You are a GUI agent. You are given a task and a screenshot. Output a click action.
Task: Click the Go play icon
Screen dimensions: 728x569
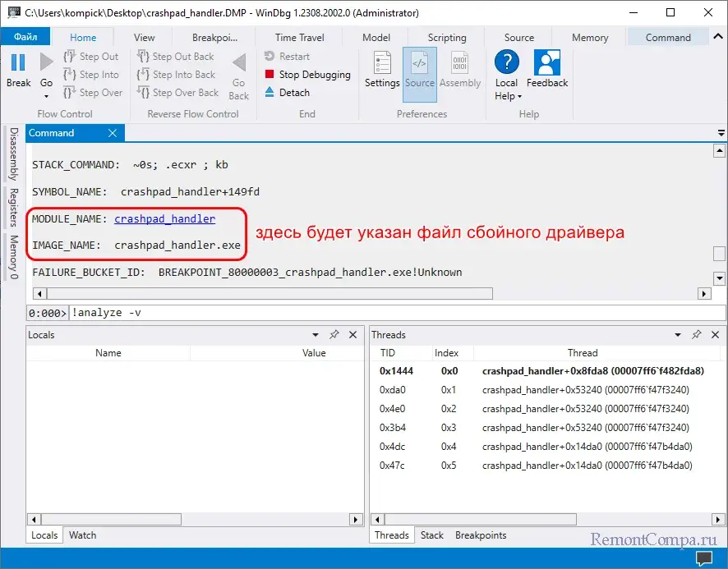pos(46,62)
